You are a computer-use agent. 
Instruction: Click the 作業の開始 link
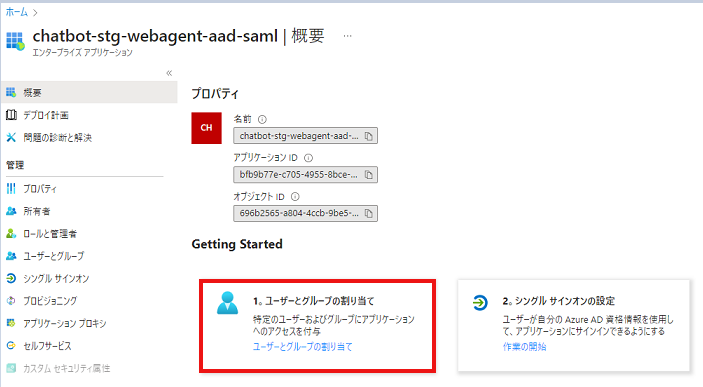(x=524, y=347)
